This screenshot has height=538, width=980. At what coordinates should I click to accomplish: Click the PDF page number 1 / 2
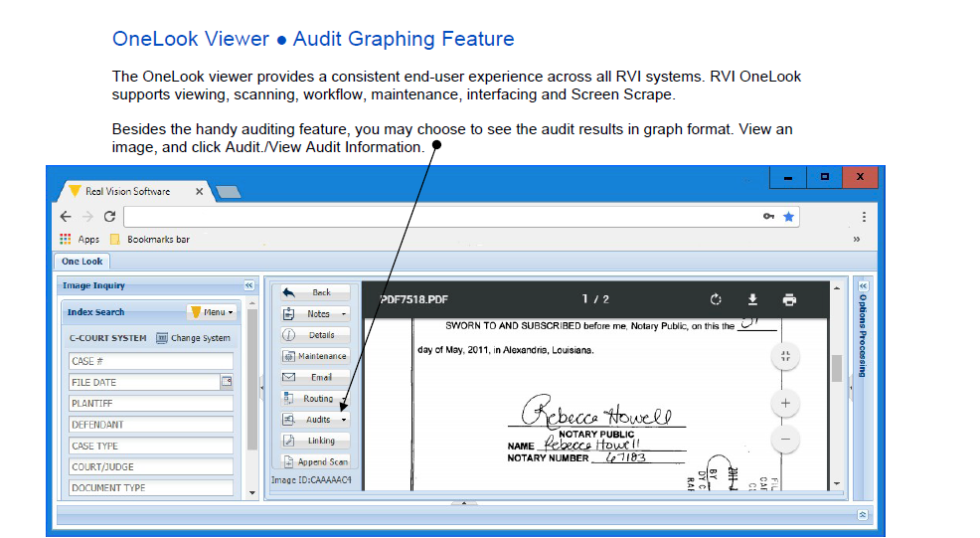tap(595, 299)
